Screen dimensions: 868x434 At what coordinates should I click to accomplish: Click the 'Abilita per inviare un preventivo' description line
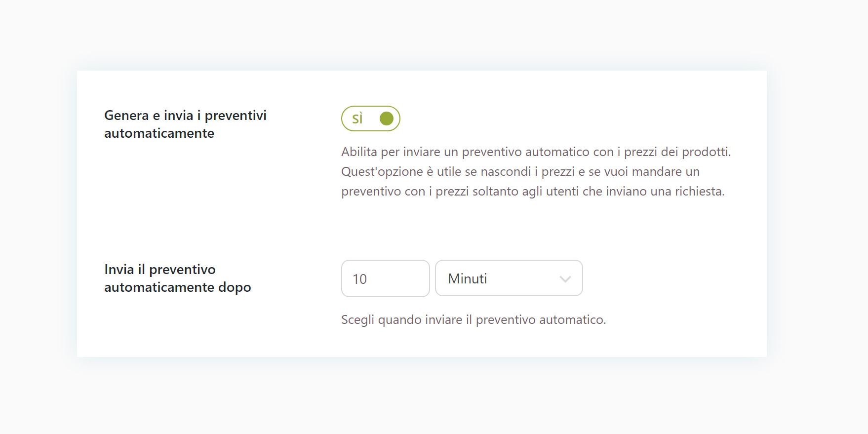pos(536,152)
